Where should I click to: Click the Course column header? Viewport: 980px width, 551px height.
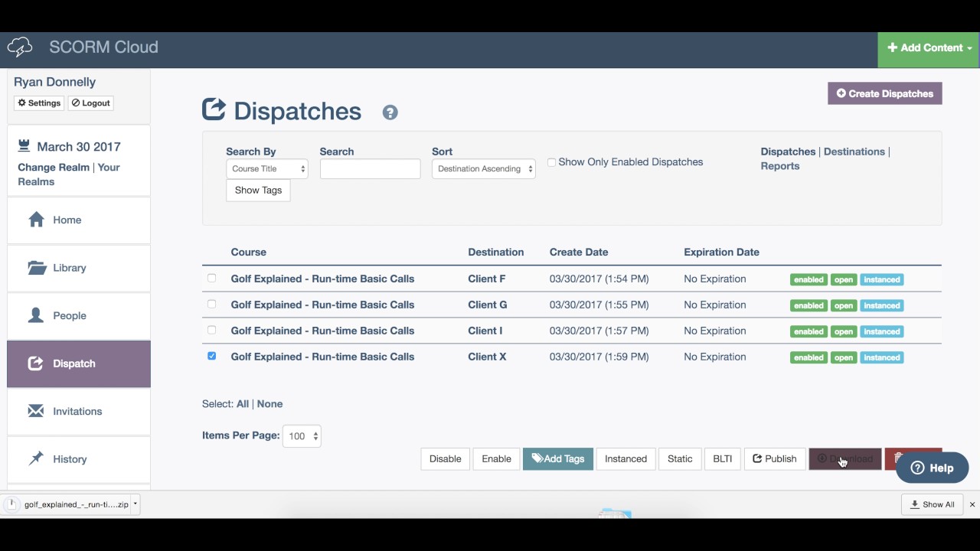point(249,252)
